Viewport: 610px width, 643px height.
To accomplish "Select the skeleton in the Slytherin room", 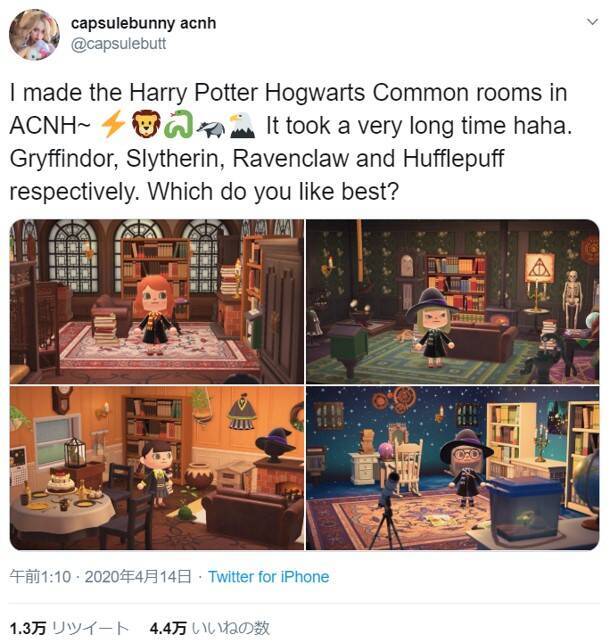I will click(x=571, y=297).
